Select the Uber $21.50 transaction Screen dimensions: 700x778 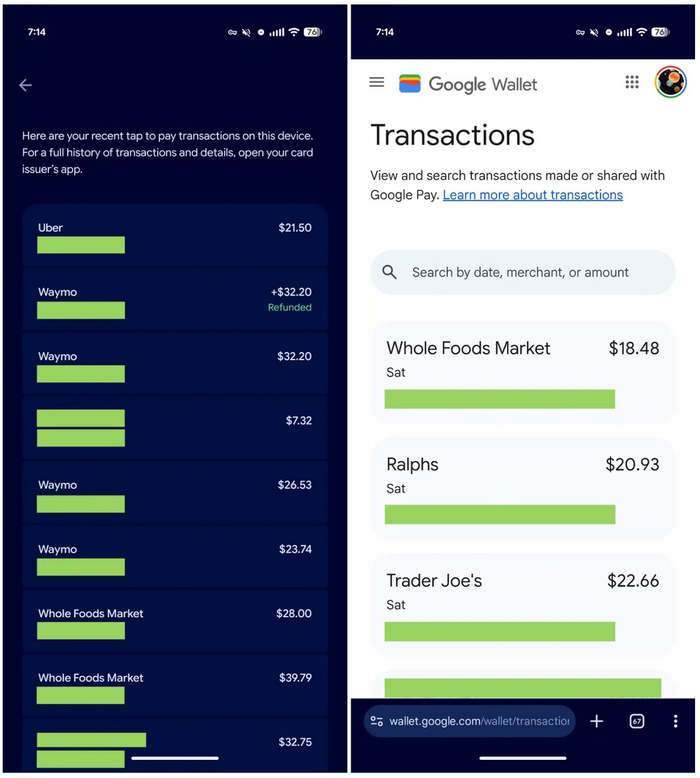175,236
